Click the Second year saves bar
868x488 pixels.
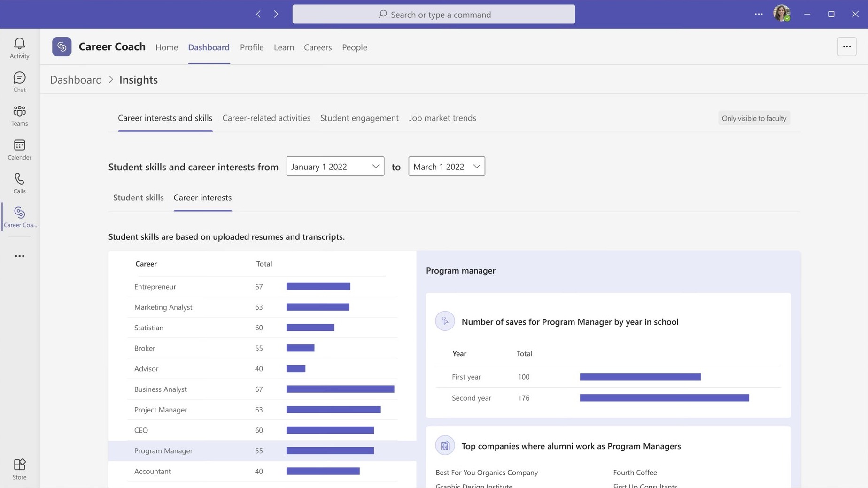tap(664, 398)
